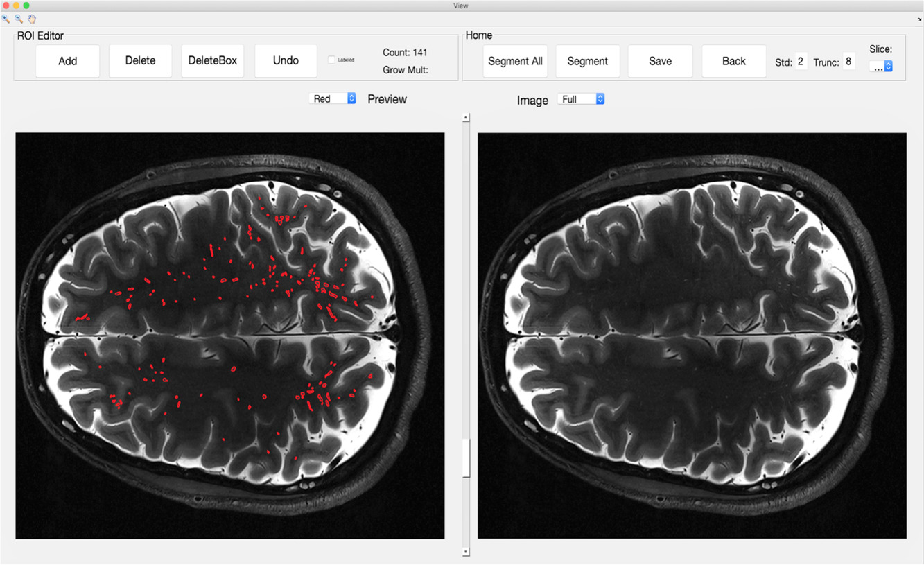Click the Add ROI button
Viewport: 924px width, 565px height.
(68, 61)
